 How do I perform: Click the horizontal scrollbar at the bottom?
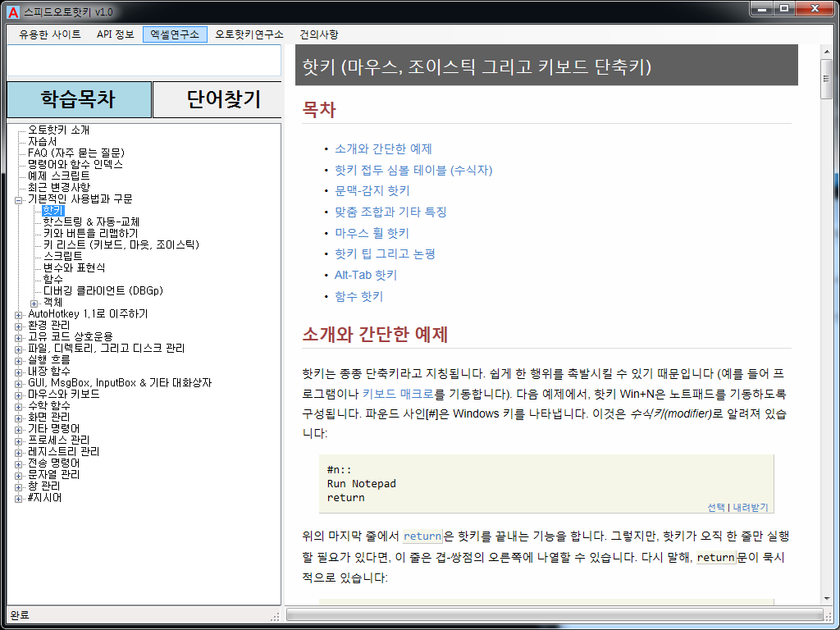555,614
